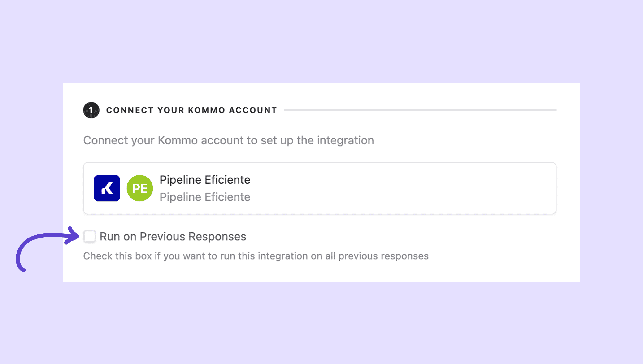Click the gray Pipeline Eficiente subtitle
The image size is (643, 364).
[205, 197]
